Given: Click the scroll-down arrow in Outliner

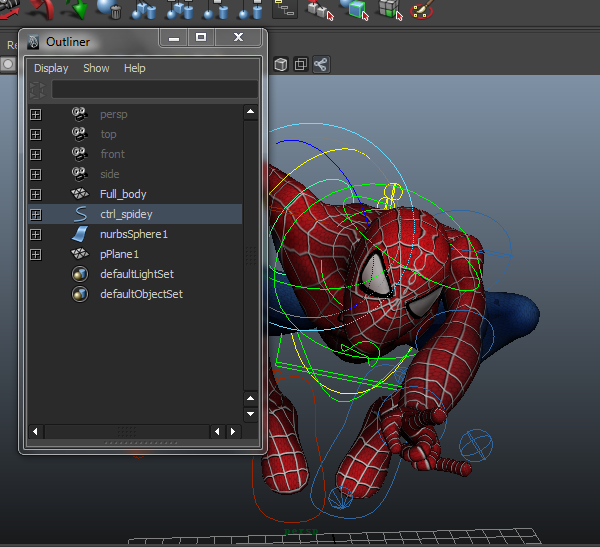Looking at the screenshot, I should pos(251,414).
